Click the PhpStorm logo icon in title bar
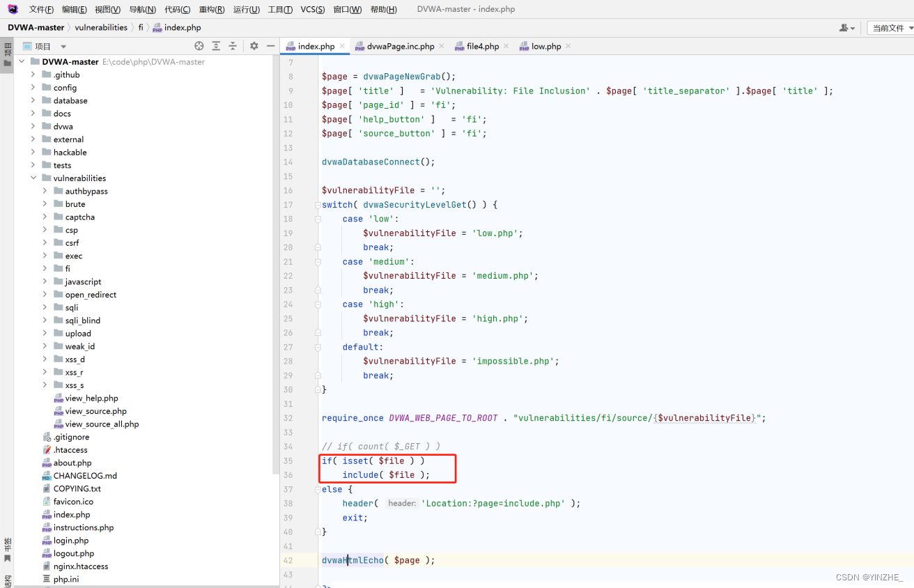This screenshot has height=588, width=914. 13,9
